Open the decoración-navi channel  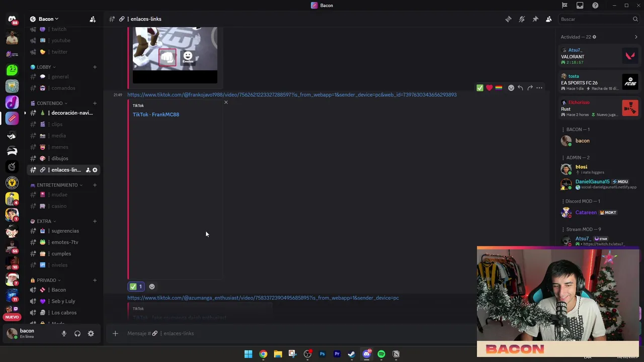point(63,113)
